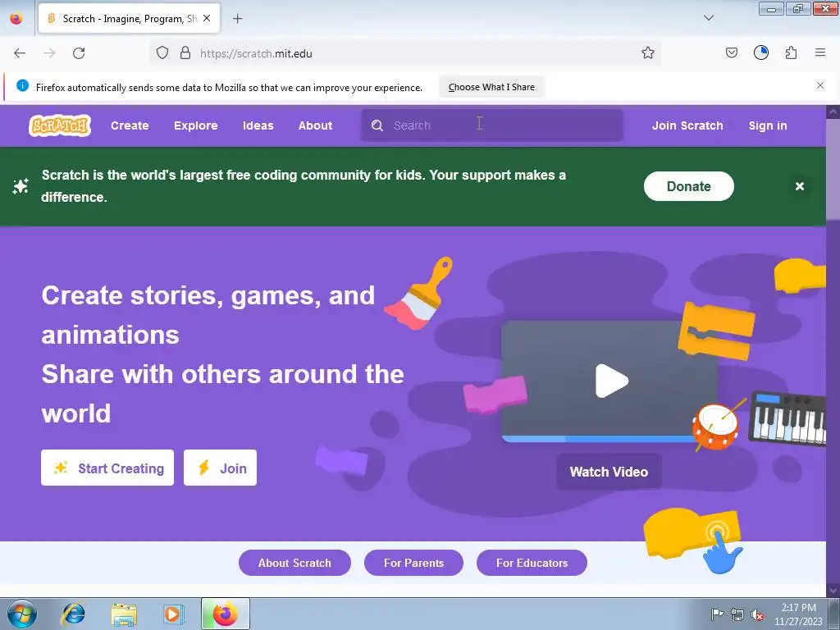The image size is (840, 630).
Task: Open Windows Explorer folder from taskbar
Action: [x=124, y=614]
